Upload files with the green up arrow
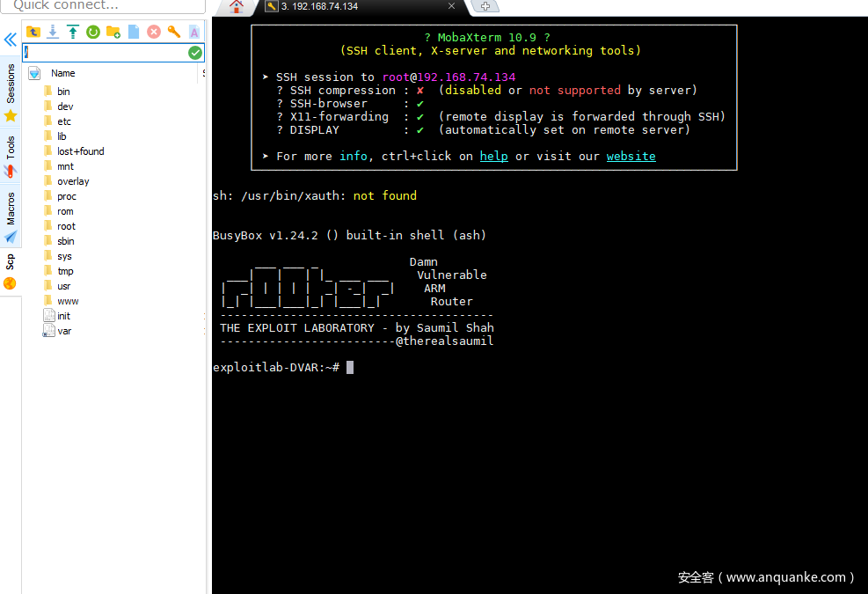The width and height of the screenshot is (868, 594). pyautogui.click(x=72, y=32)
